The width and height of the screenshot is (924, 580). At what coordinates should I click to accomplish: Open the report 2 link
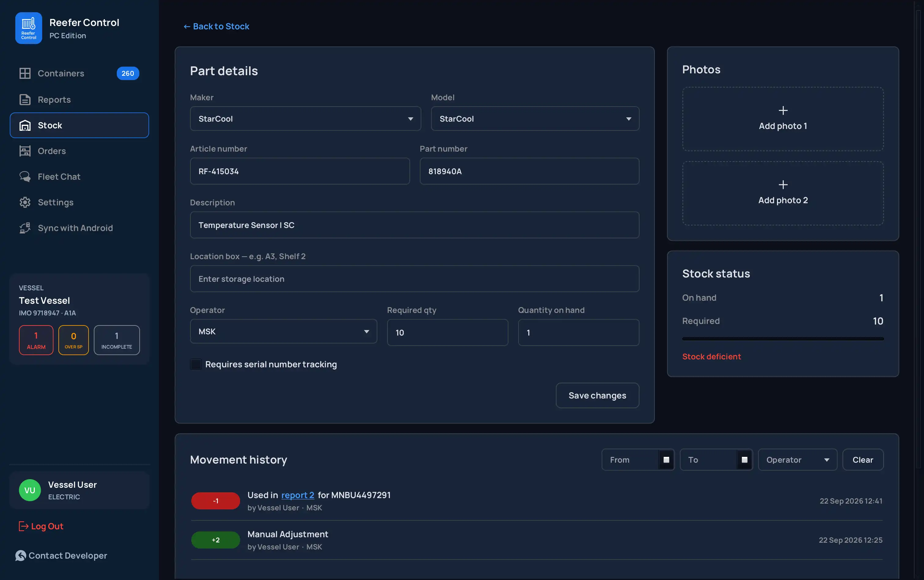298,495
